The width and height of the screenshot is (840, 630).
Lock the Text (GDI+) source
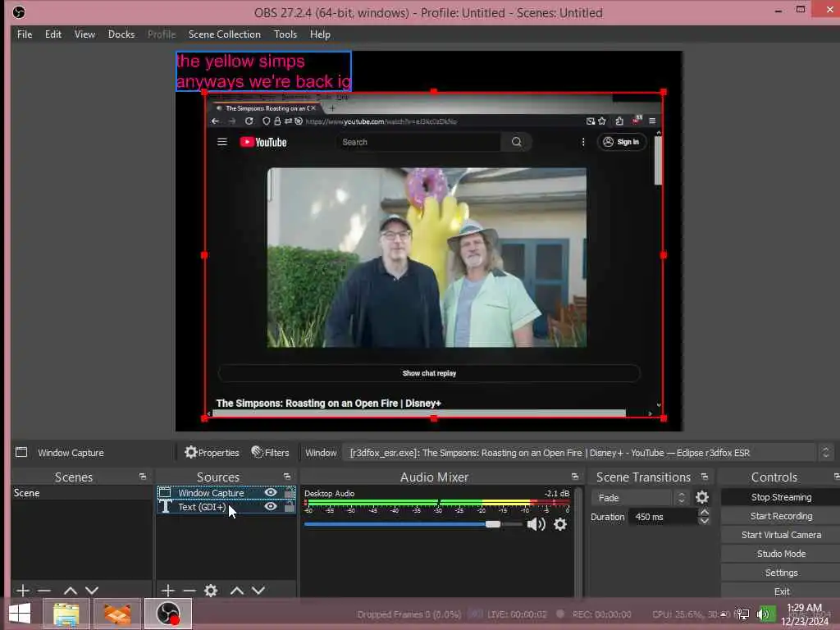(x=290, y=506)
